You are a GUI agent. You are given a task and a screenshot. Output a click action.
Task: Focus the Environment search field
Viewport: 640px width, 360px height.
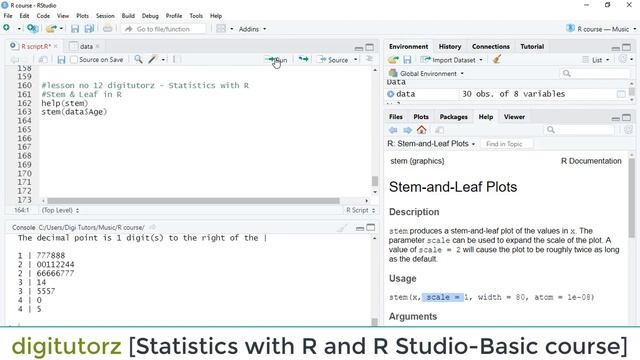(x=595, y=73)
